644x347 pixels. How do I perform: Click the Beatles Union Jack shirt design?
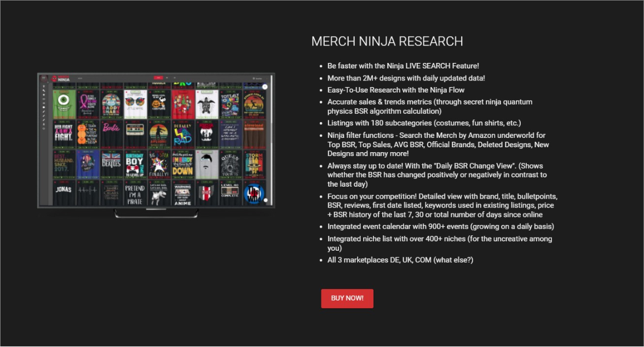[111, 164]
